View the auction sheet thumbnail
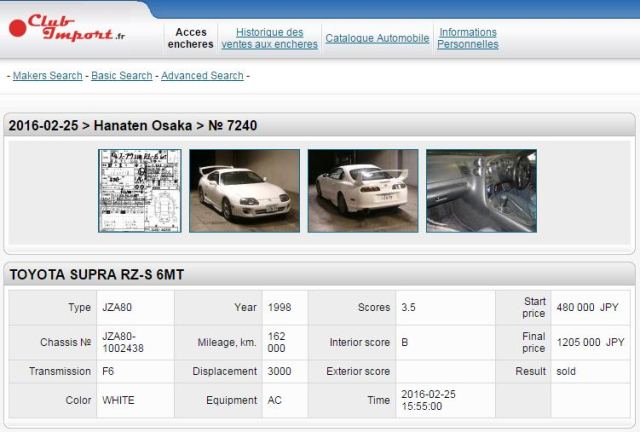This screenshot has width=640, height=432. pos(140,191)
